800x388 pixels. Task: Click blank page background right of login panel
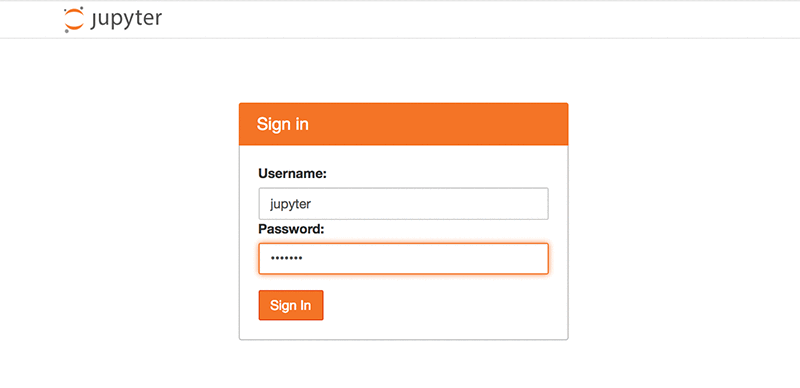(684, 220)
